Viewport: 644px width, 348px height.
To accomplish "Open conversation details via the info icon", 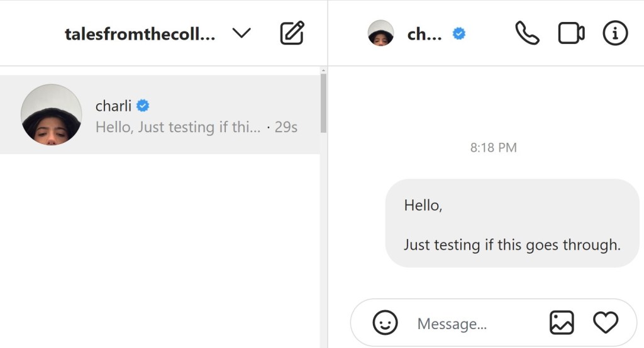I will pos(615,33).
